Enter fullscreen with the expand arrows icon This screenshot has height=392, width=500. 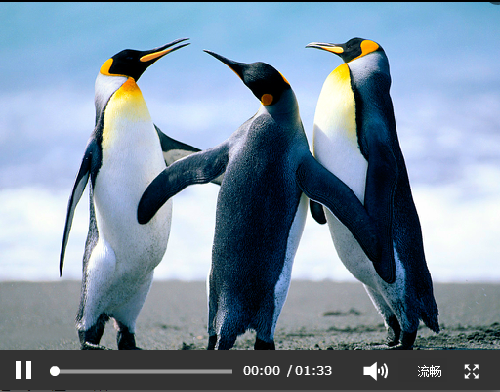tap(472, 371)
